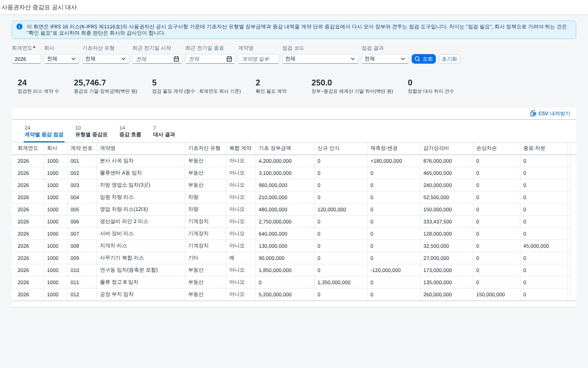Image resolution: width=588 pixels, height=368 pixels.
Task: Switch to the 유형별 증감표 tab
Action: click(x=91, y=131)
